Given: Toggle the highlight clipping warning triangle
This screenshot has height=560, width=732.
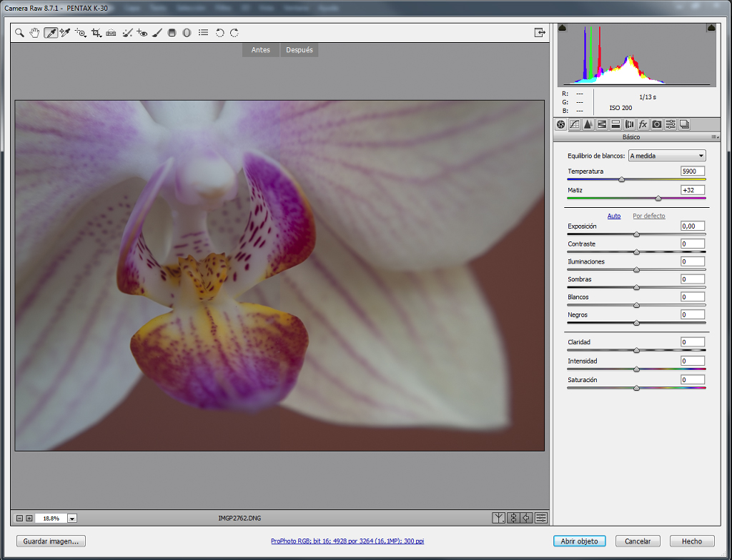Looking at the screenshot, I should pos(711,28).
